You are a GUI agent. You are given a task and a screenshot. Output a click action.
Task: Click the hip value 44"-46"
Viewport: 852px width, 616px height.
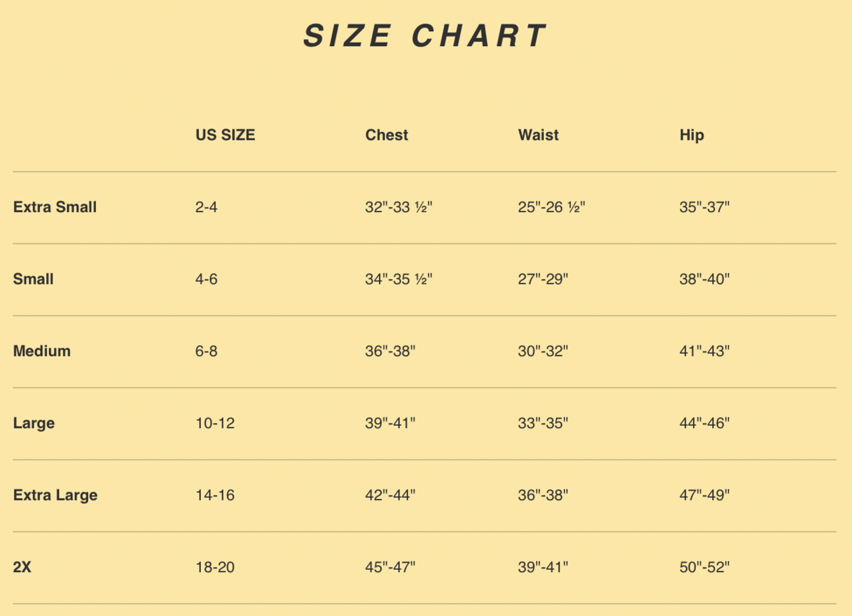704,423
